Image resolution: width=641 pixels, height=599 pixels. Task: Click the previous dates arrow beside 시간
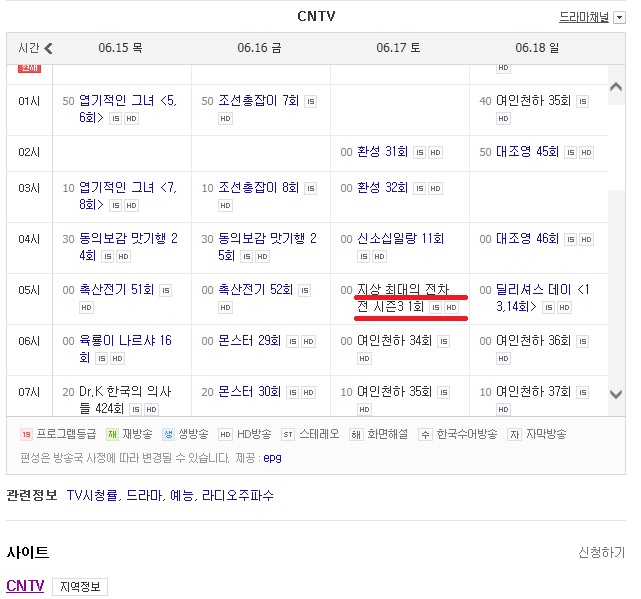pyautogui.click(x=49, y=48)
